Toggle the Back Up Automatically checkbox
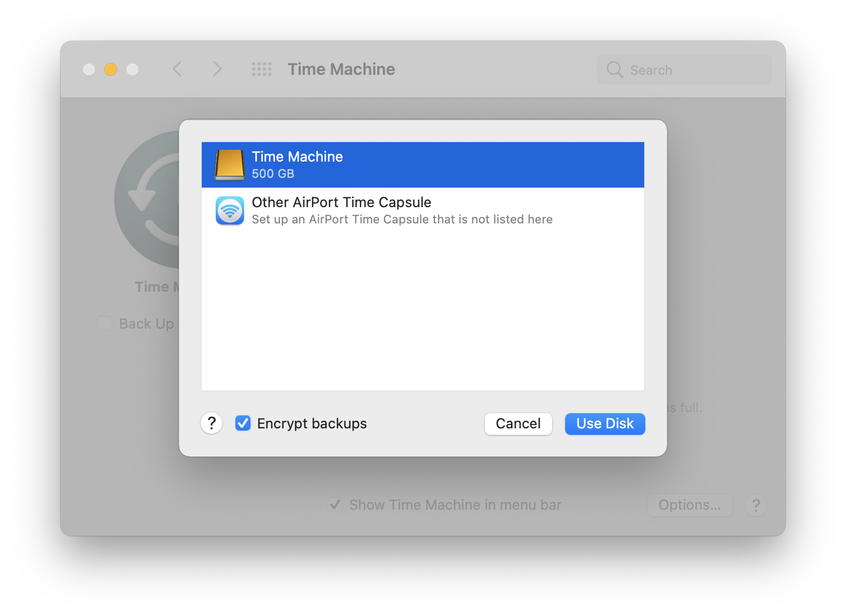Image resolution: width=846 pixels, height=616 pixels. [104, 323]
